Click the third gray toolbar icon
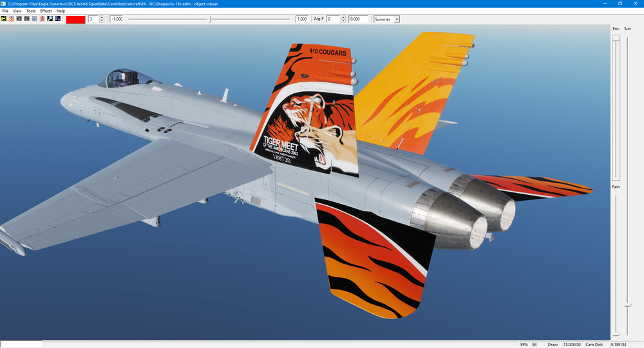644x348 pixels. (19, 19)
